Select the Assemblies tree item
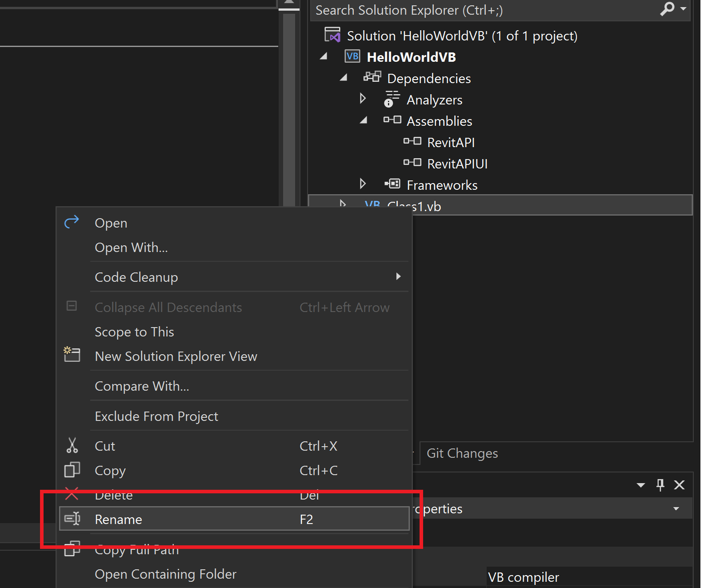Screen dimensions: 704x588 (x=439, y=121)
